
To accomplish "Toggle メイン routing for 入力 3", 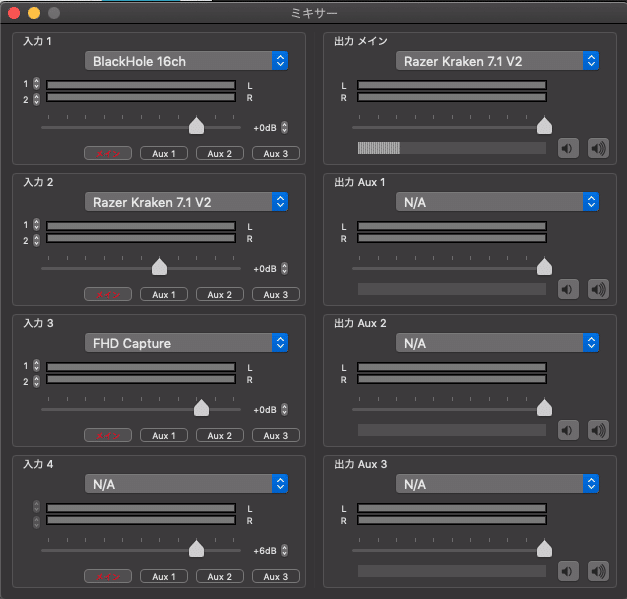I will [x=108, y=435].
